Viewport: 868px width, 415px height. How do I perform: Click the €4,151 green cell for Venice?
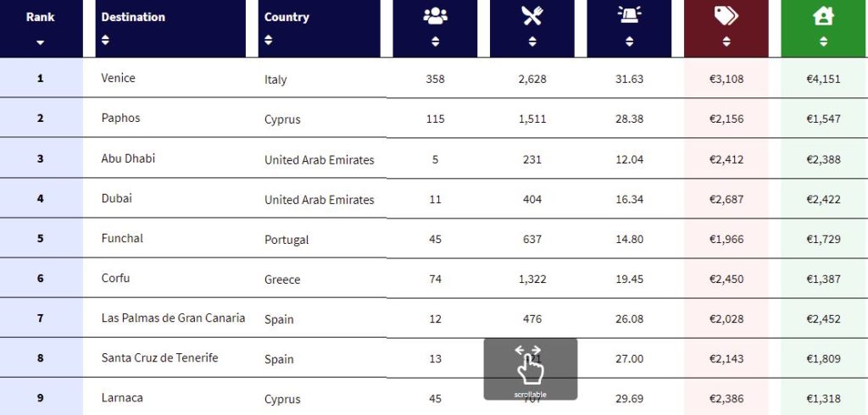823,79
